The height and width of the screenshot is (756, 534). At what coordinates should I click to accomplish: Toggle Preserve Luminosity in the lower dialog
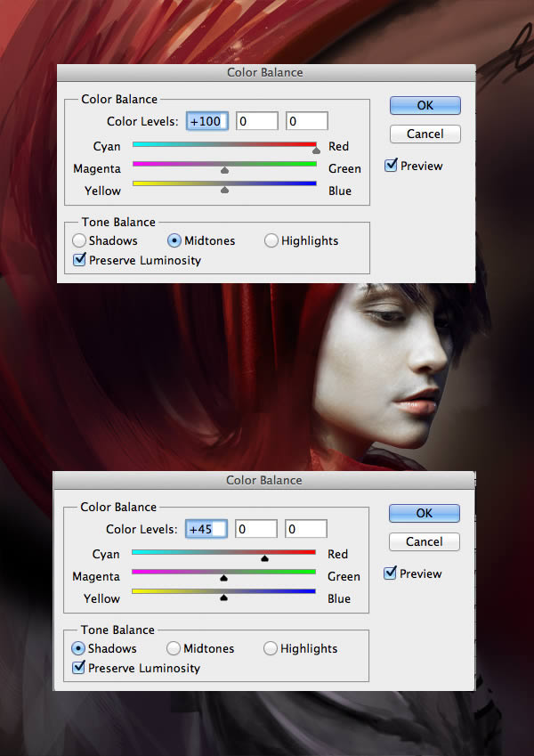pos(78,668)
